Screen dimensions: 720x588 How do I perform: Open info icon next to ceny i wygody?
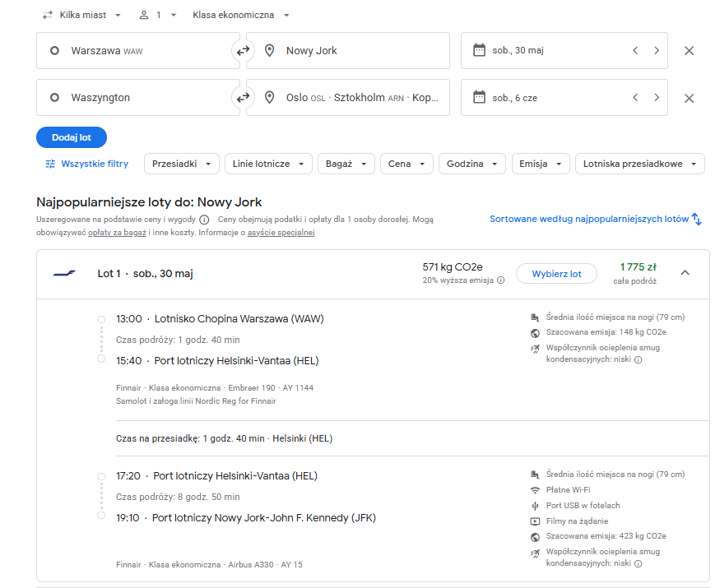(204, 220)
